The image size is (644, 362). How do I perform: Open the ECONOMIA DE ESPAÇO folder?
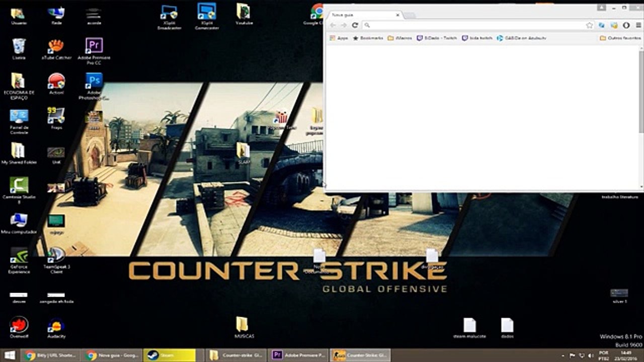[19, 86]
